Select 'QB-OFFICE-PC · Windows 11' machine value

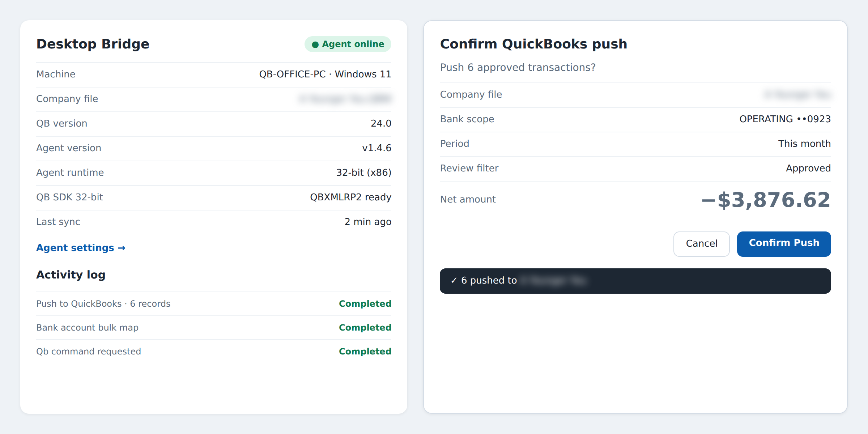(x=325, y=74)
